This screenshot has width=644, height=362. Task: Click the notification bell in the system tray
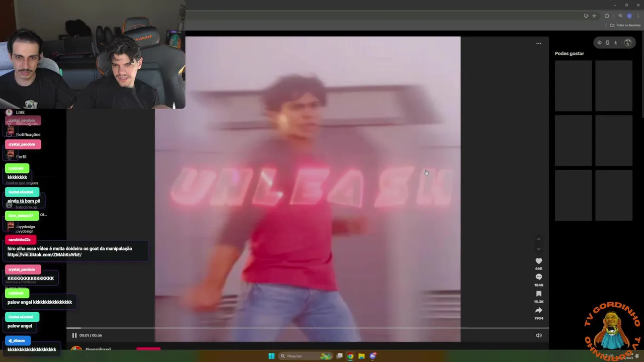coord(637,356)
